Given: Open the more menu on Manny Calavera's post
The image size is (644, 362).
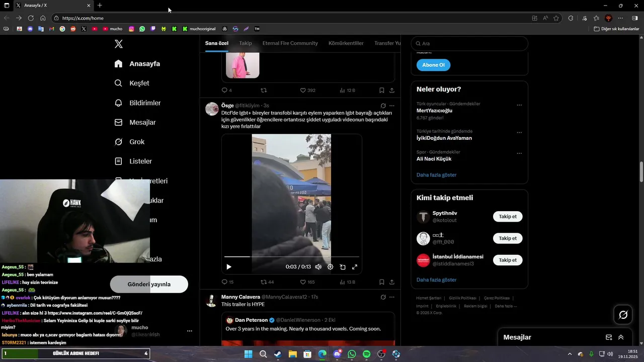Looking at the screenshot, I should pos(392,297).
